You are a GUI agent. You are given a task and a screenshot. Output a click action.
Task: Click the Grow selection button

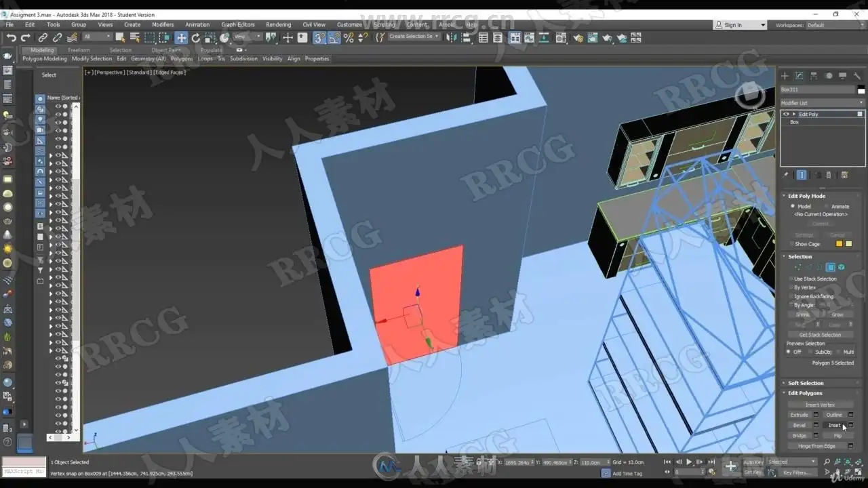point(837,314)
